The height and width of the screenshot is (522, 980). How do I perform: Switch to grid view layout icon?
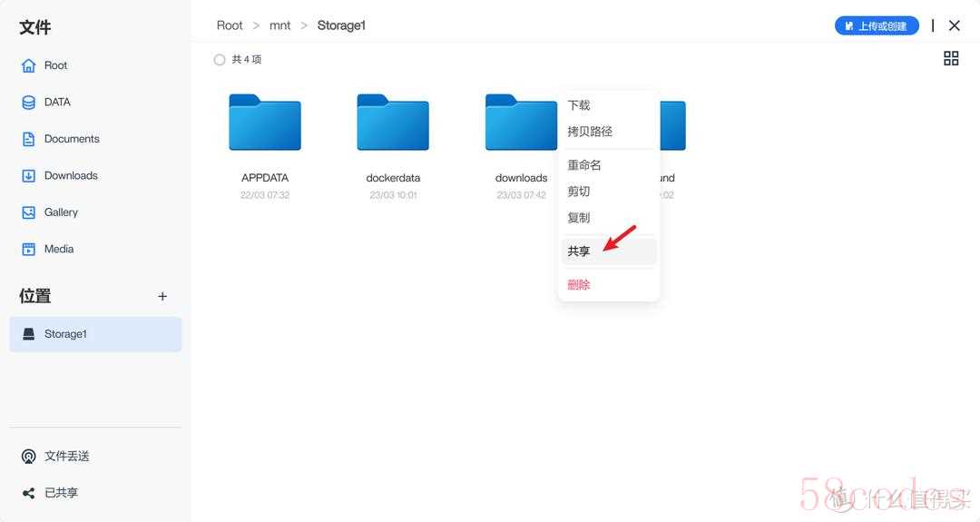pyautogui.click(x=951, y=59)
